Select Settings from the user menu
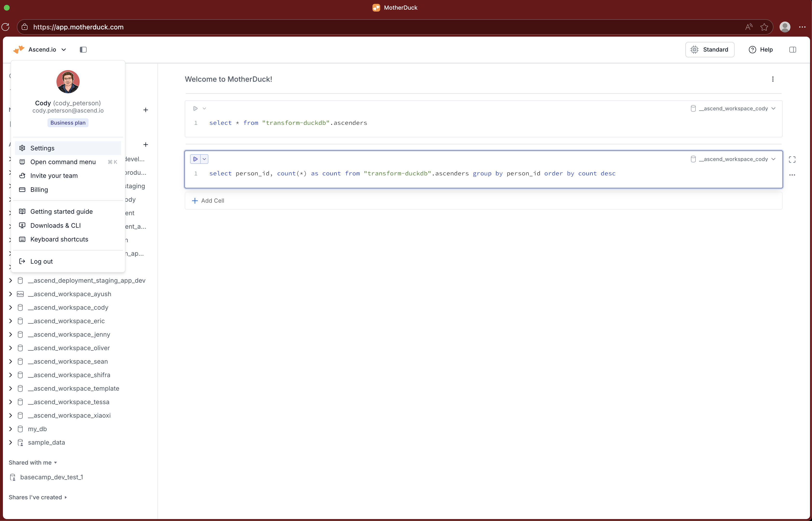The height and width of the screenshot is (521, 812). (x=42, y=148)
